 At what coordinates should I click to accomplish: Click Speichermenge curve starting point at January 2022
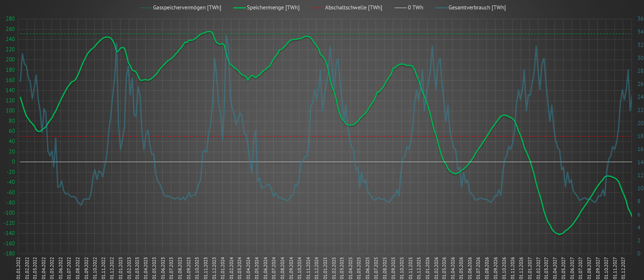coord(20,98)
